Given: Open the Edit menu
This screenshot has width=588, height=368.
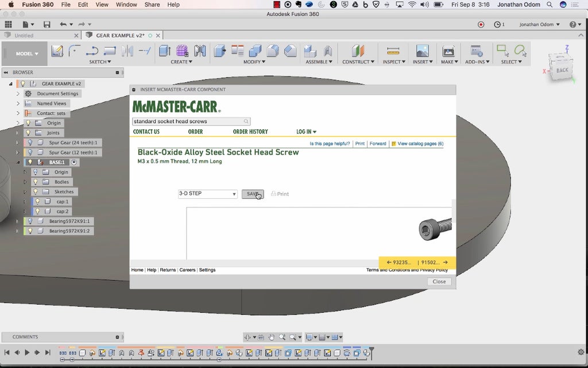Looking at the screenshot, I should pos(83,5).
